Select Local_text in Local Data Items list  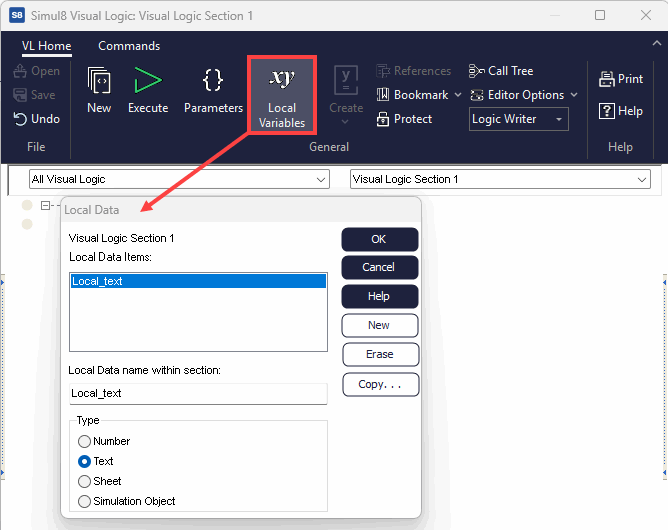(198, 281)
